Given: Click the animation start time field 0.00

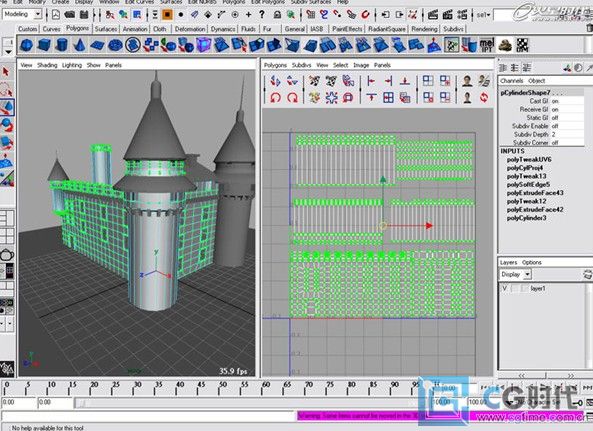Looking at the screenshot, I should point(18,403).
